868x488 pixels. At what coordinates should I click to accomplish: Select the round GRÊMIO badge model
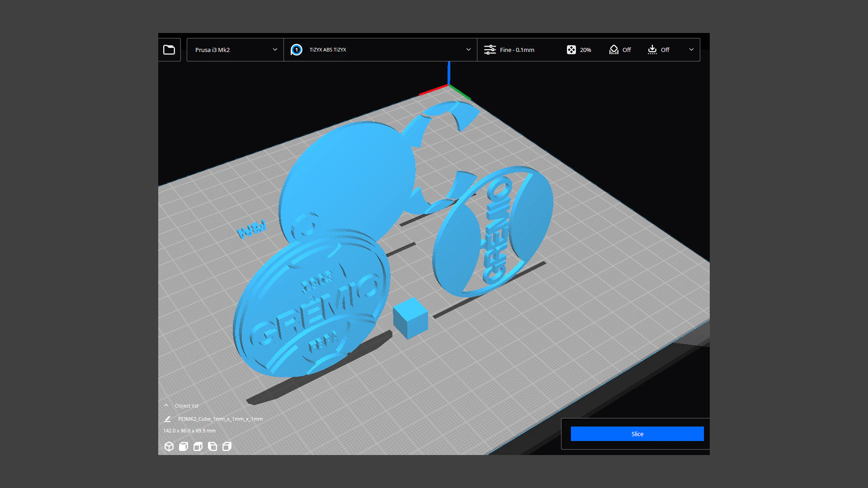[312, 304]
